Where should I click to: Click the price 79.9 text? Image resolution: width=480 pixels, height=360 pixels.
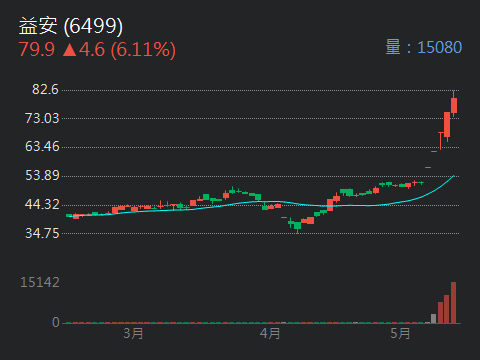[x=37, y=50]
